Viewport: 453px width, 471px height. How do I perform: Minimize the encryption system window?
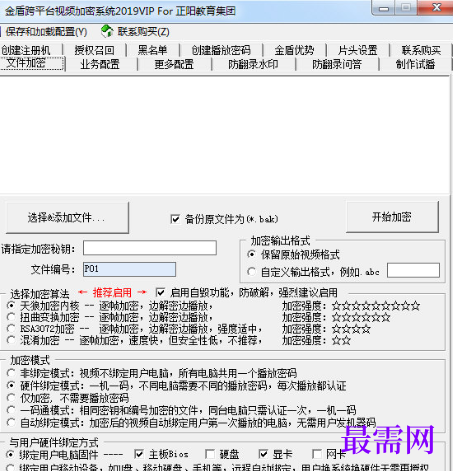(x=383, y=8)
